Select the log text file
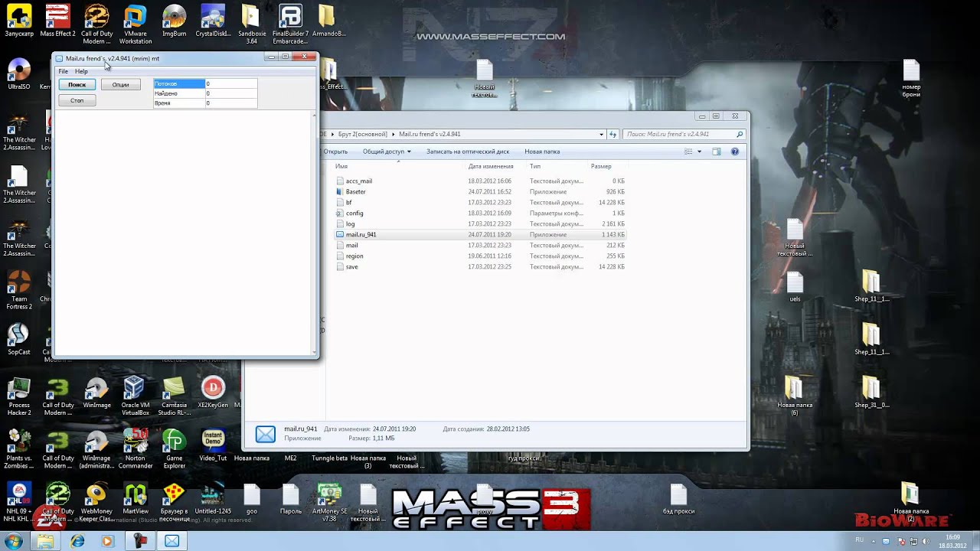980x551 pixels. 481,224
